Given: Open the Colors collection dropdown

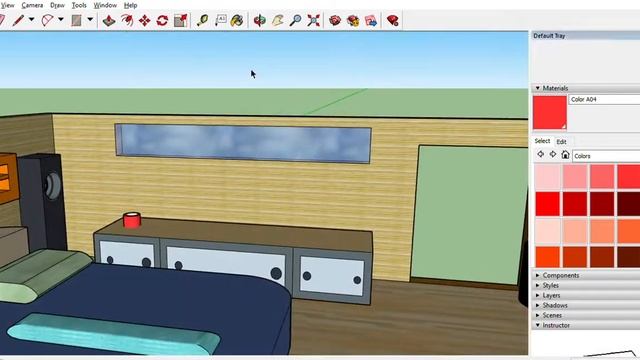Looking at the screenshot, I should 606,156.
